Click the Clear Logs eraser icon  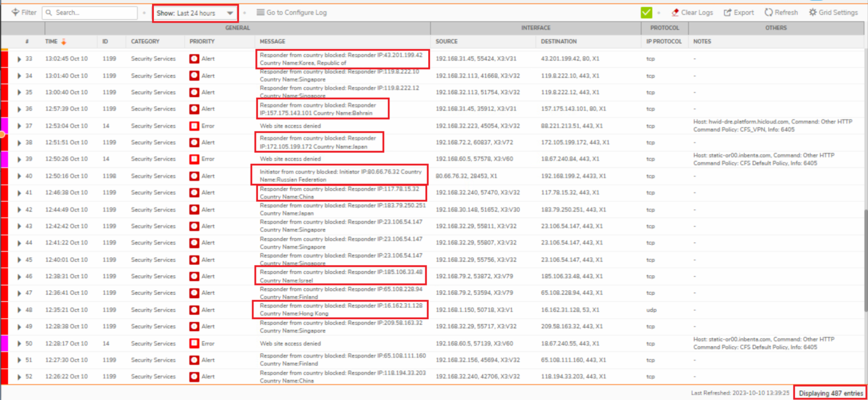pyautogui.click(x=675, y=12)
